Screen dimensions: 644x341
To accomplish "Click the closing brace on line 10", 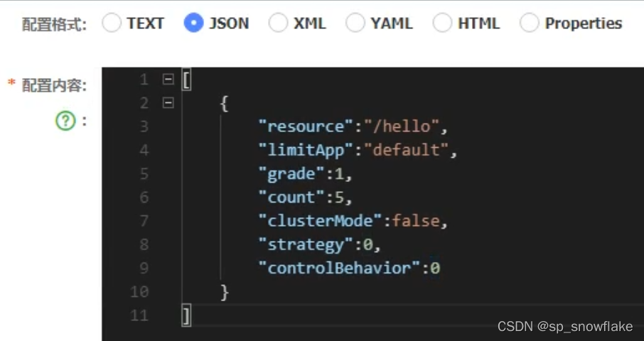I will point(225,292).
